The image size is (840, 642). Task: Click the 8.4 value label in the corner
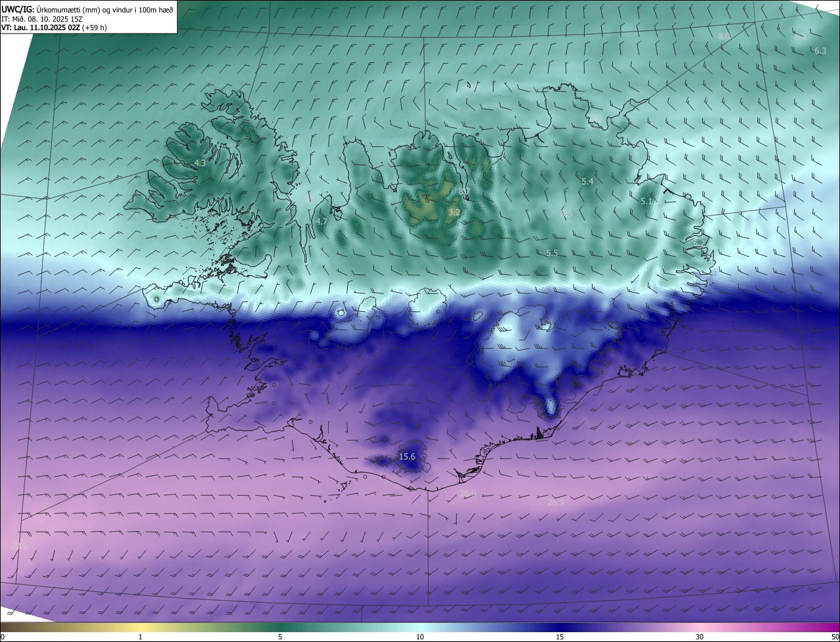(x=801, y=38)
